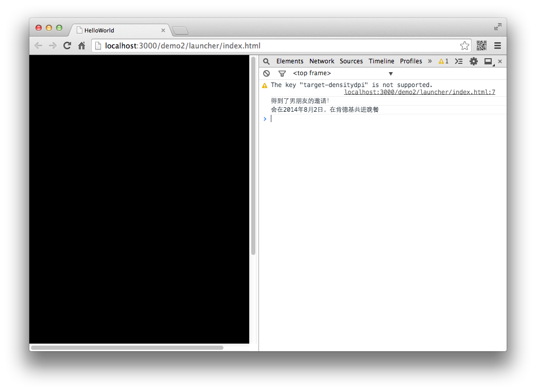Change DevTools dock side

click(x=488, y=61)
